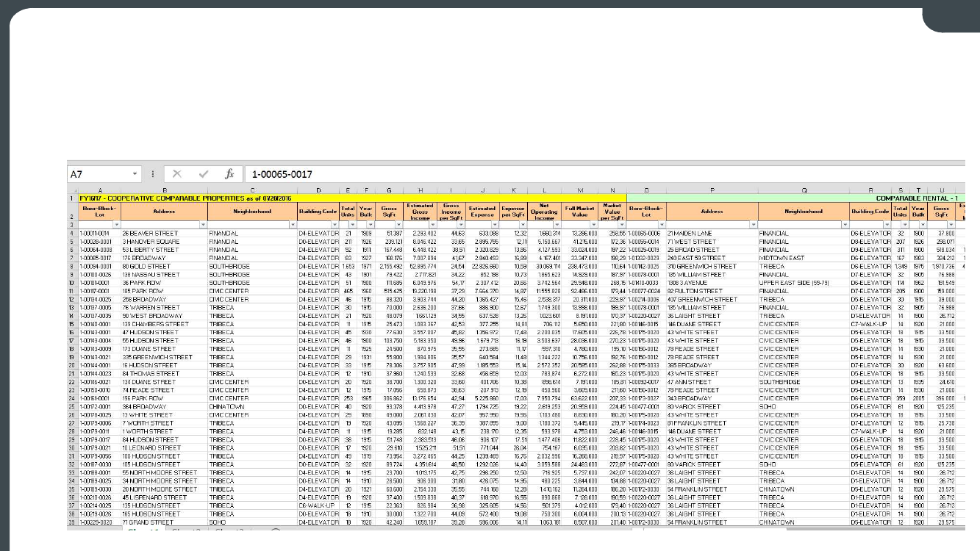The width and height of the screenshot is (980, 551).
Task: Select row 10 header
Action: [x=72, y=281]
